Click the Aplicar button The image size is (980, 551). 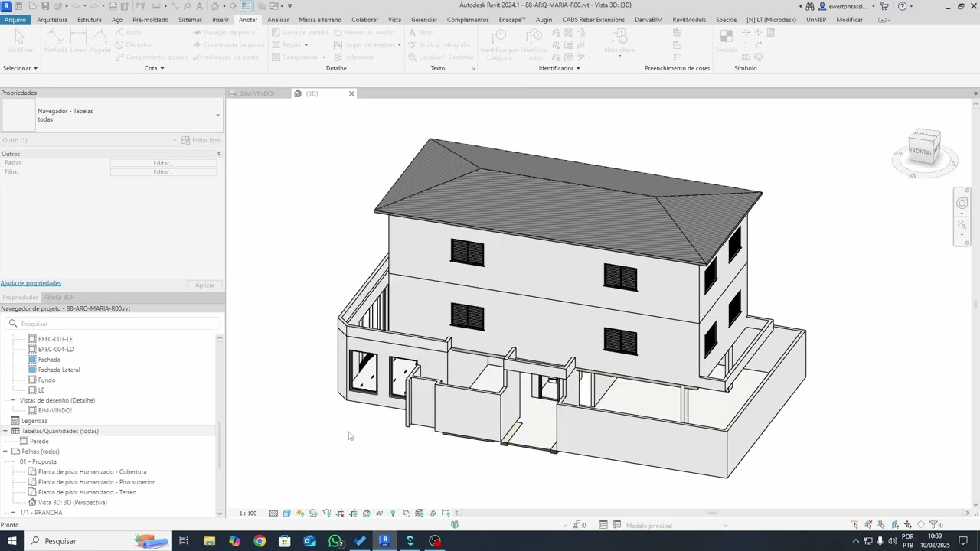coord(204,285)
